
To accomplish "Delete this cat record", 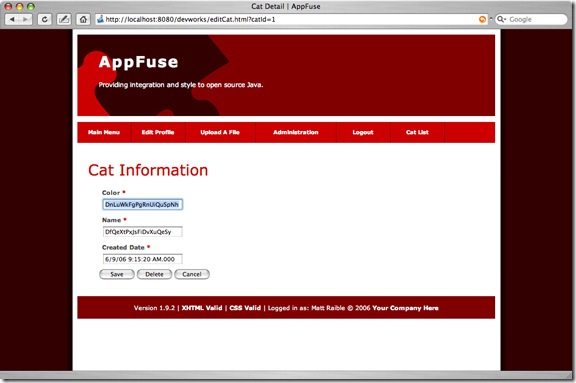I will point(154,274).
